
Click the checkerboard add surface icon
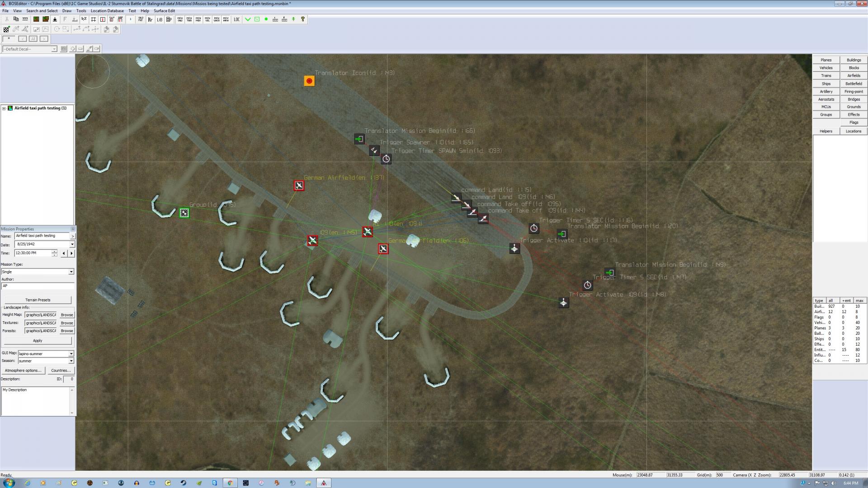6,29
